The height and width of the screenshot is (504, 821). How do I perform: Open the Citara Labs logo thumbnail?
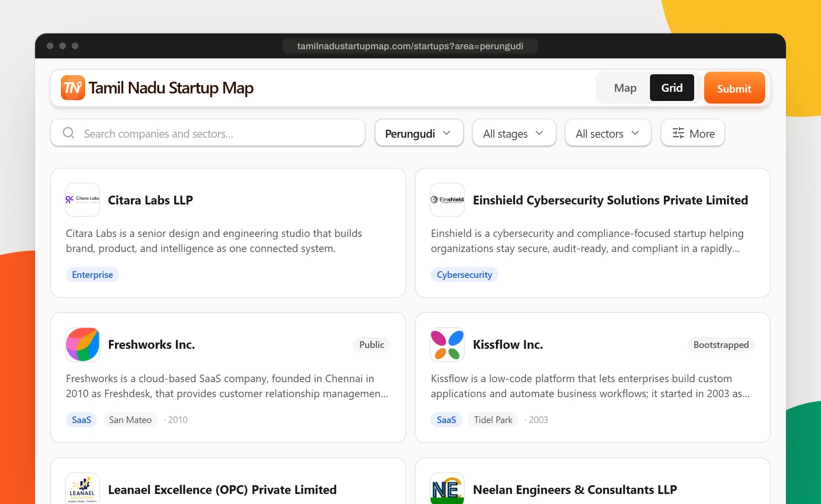tap(83, 200)
